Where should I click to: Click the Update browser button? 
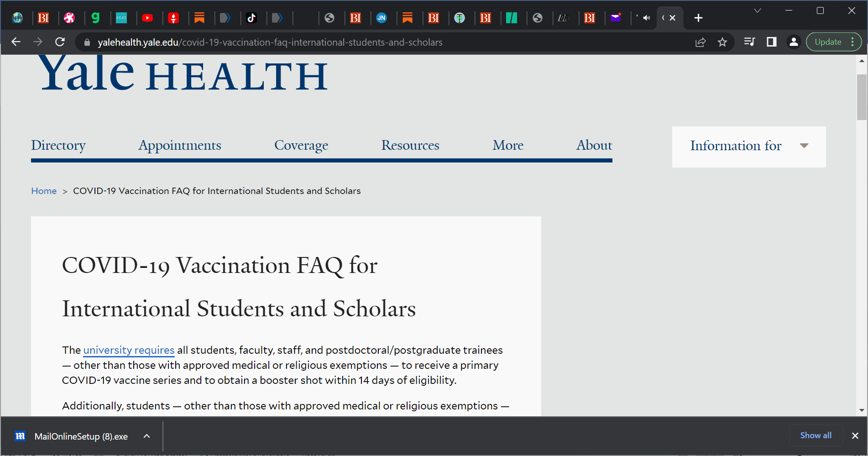coord(828,42)
